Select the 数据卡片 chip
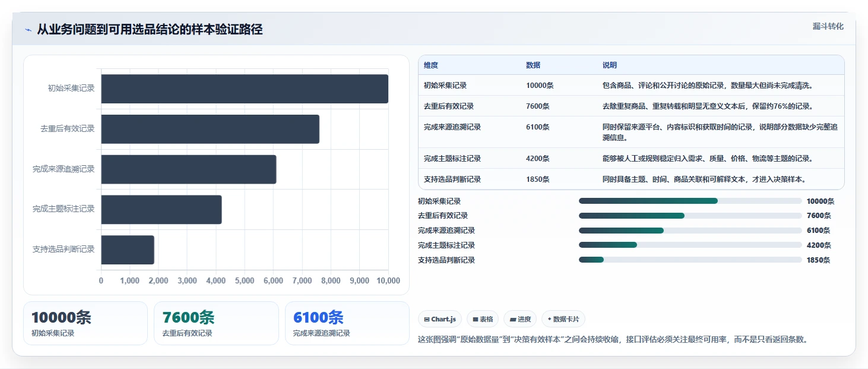 [x=563, y=319]
